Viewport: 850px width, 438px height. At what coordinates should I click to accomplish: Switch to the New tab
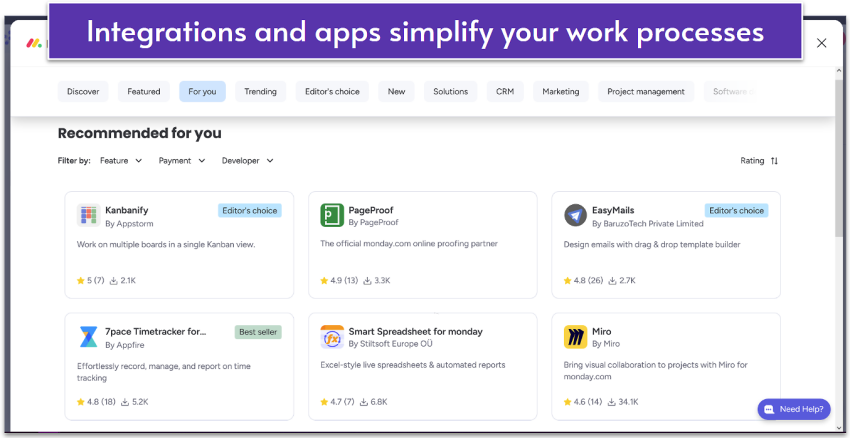click(x=396, y=92)
